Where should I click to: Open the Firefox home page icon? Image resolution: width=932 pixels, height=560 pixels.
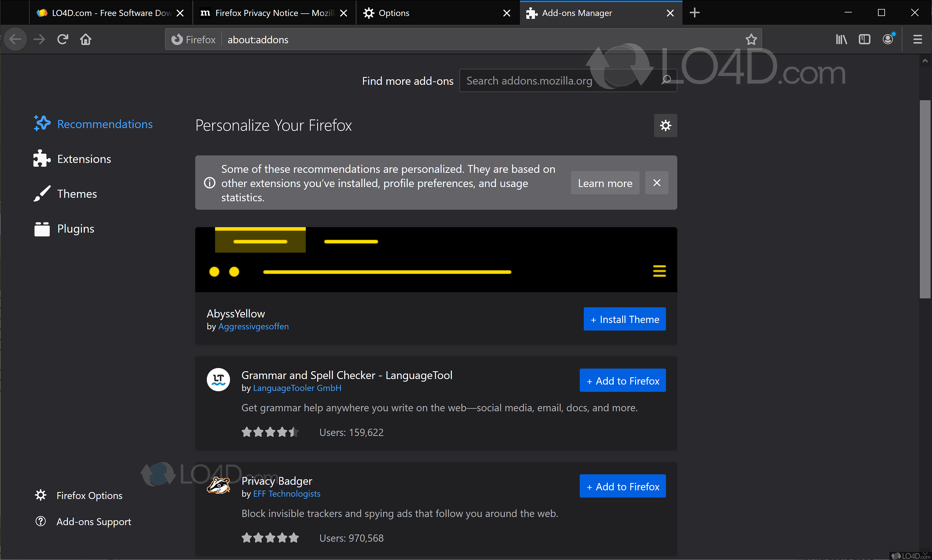click(x=86, y=39)
